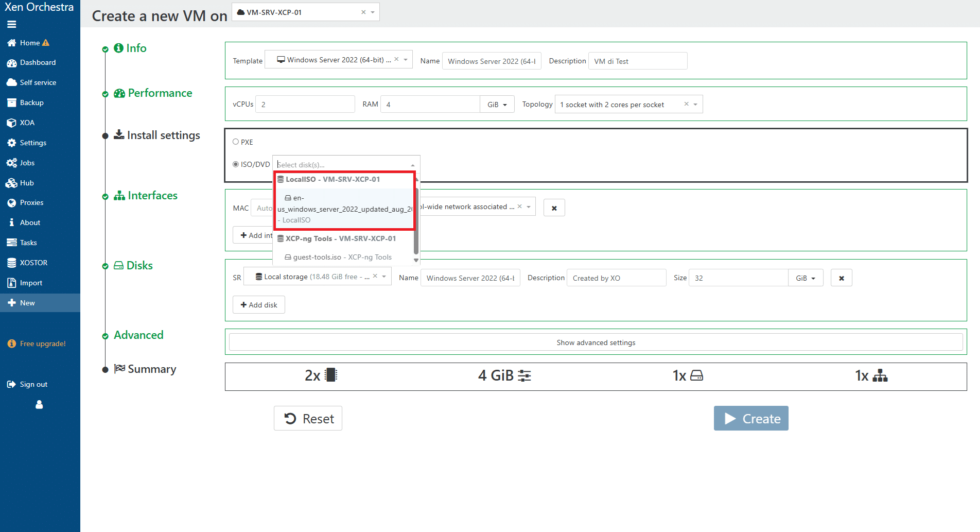Click the memory sliders summary icon
The width and height of the screenshot is (980, 532).
pos(524,375)
